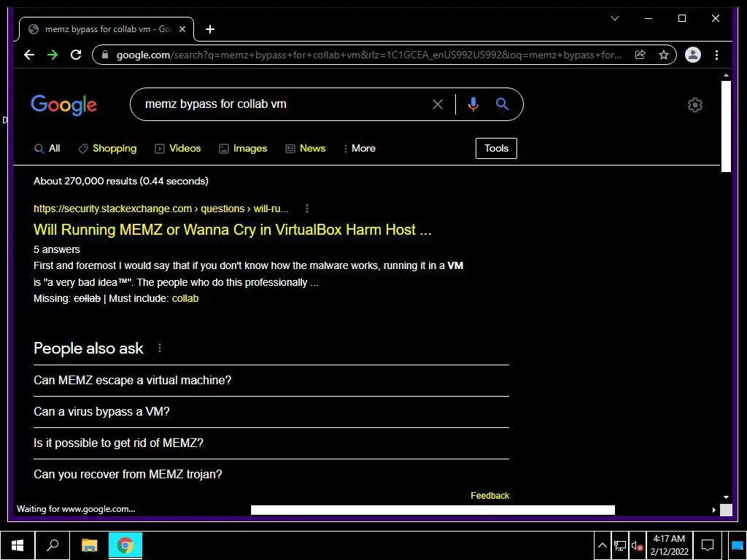Switch to Images results
Screen dimensions: 747x560
click(243, 149)
